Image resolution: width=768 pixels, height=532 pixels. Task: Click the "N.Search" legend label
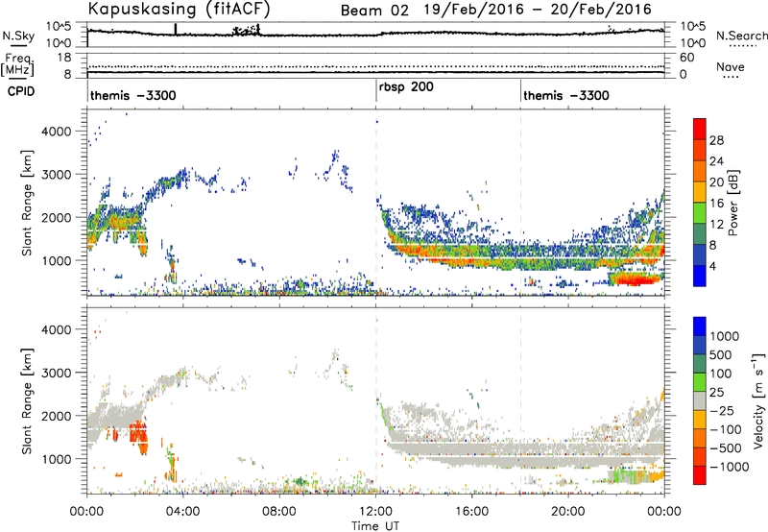pos(741,36)
